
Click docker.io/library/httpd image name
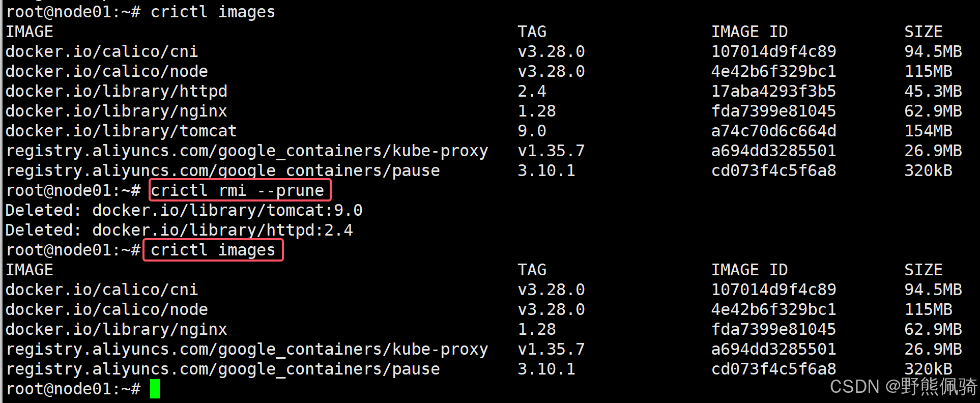(x=116, y=91)
